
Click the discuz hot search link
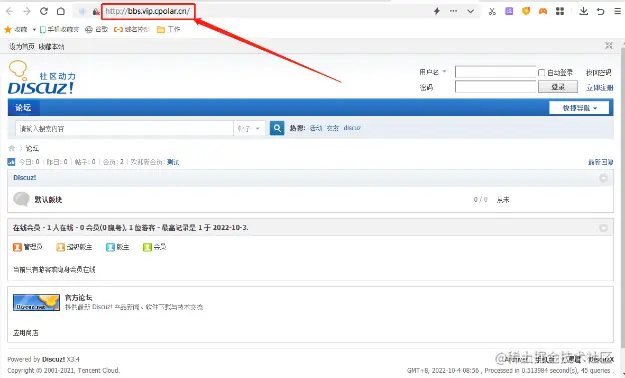coord(352,128)
